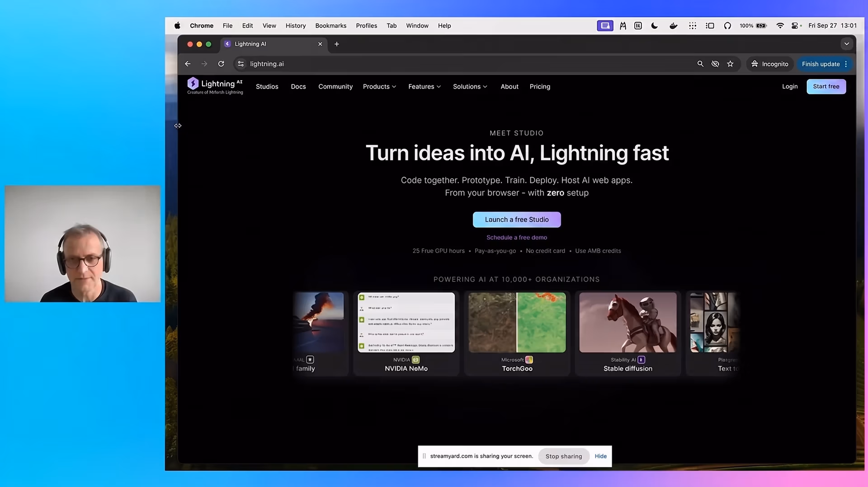Open the Help menu
Image resolution: width=868 pixels, height=487 pixels.
click(444, 26)
